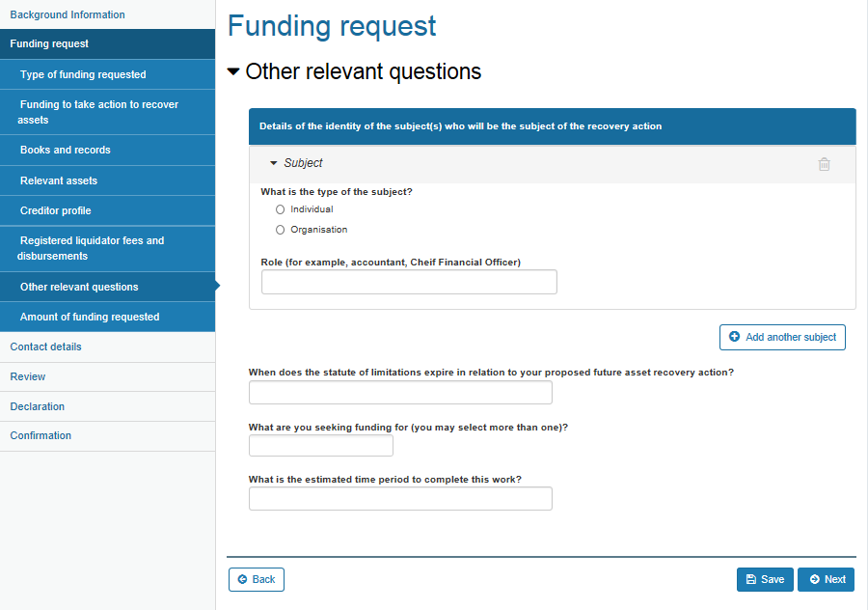Collapse the Other relevant questions section
This screenshot has height=610, width=868.
tap(233, 71)
